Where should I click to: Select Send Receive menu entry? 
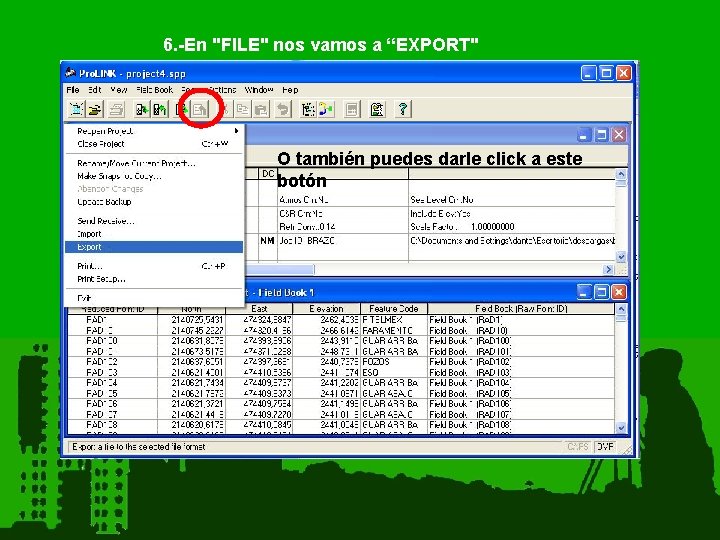[x=154, y=221]
